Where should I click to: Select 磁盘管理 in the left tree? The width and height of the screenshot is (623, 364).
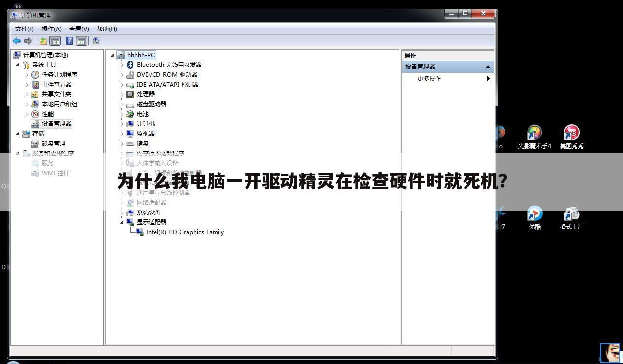(53, 144)
